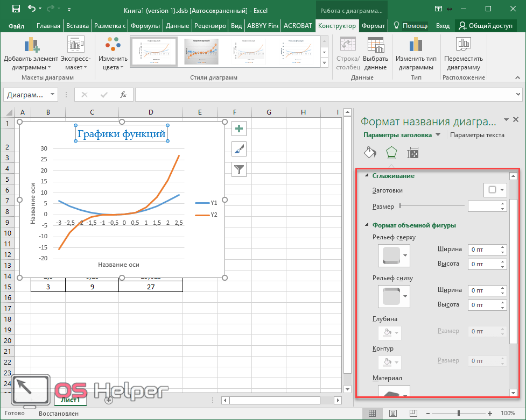Open the Chart Filters funnel button
Viewport: 526px width, 420px height.
click(239, 169)
